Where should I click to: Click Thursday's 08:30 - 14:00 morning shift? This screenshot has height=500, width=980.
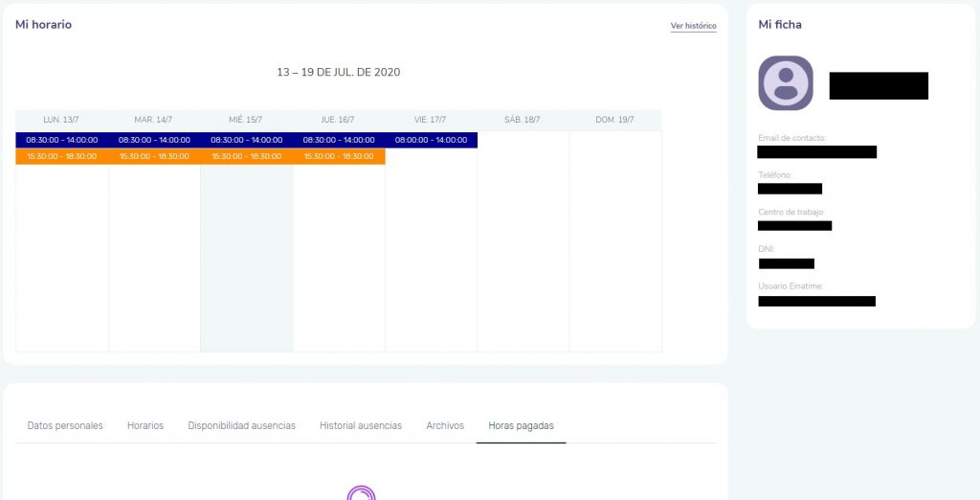[339, 140]
